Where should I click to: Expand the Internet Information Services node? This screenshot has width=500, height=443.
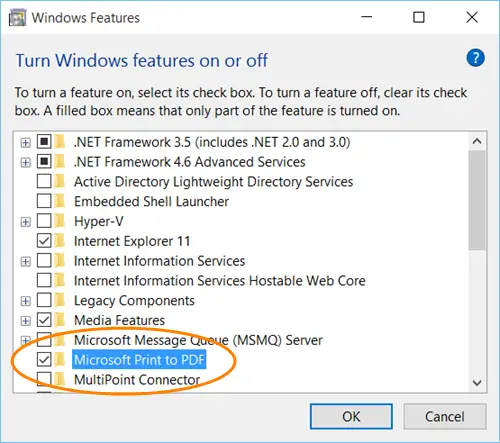click(25, 261)
